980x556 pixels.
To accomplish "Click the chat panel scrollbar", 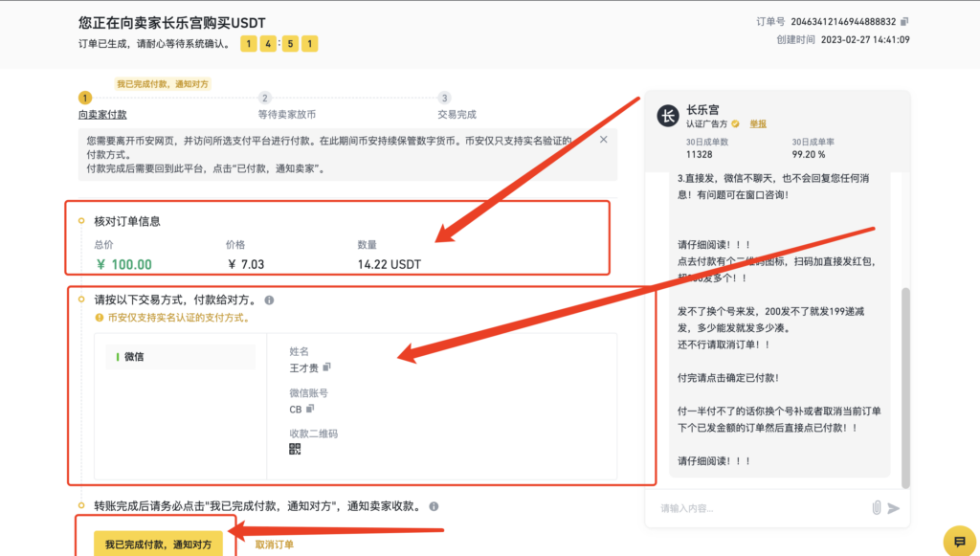I will coord(905,388).
